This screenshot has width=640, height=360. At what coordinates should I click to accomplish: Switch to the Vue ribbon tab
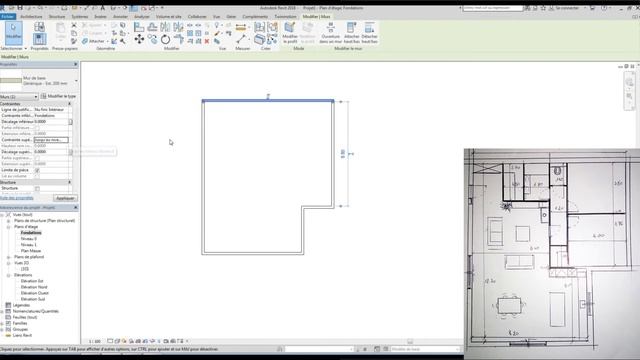pyautogui.click(x=216, y=16)
